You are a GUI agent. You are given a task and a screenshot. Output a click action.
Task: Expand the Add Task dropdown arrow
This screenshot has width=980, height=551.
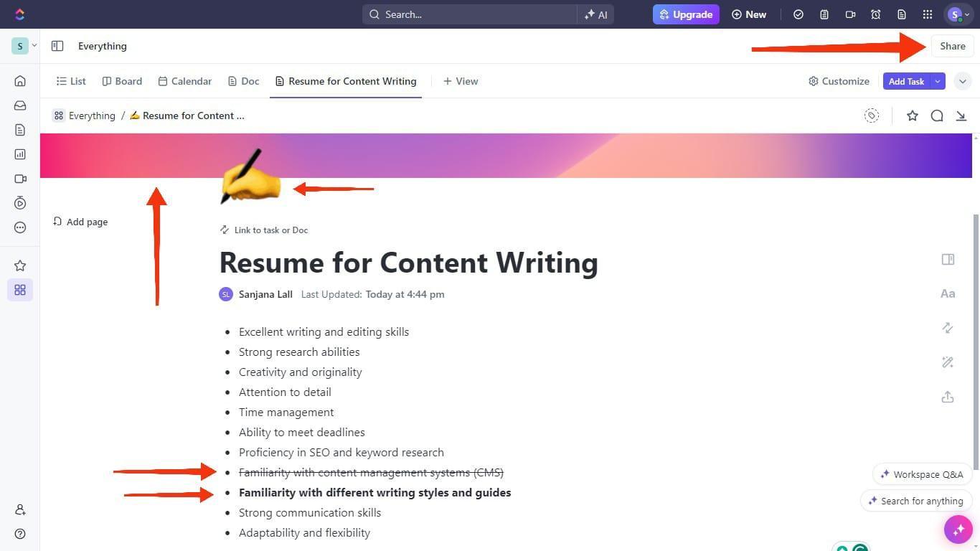[x=938, y=81]
